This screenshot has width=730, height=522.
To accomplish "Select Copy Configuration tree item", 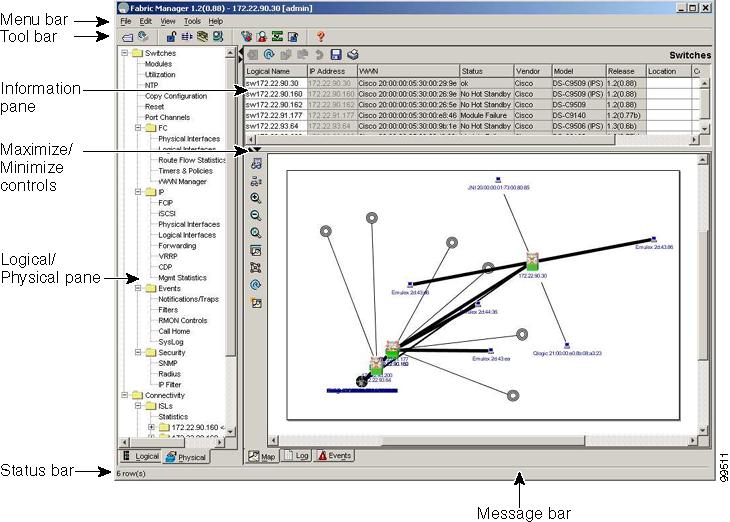I will pyautogui.click(x=176, y=96).
